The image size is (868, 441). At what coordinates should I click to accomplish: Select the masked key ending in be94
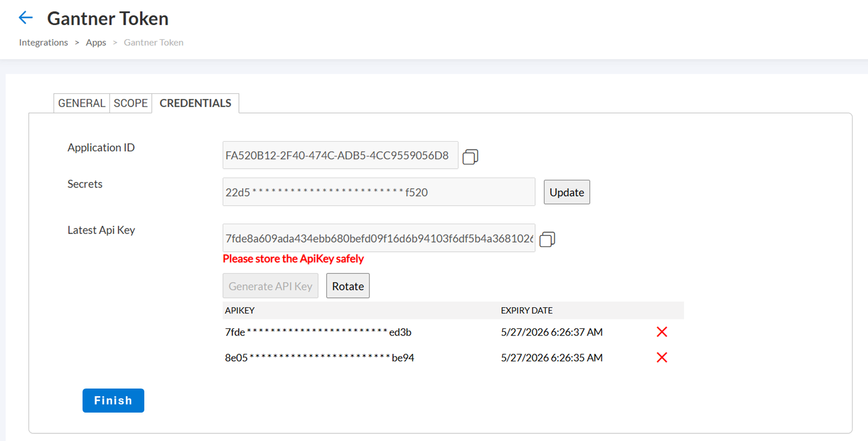coord(320,357)
